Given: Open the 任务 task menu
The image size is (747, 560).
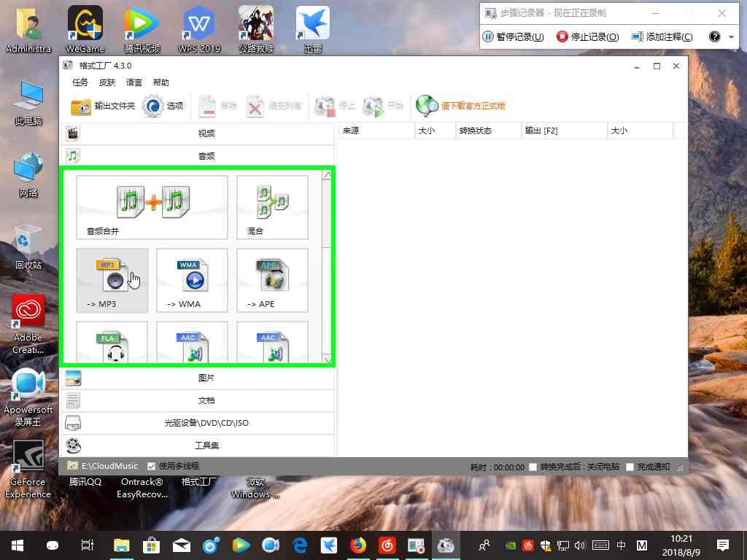Looking at the screenshot, I should coord(80,82).
